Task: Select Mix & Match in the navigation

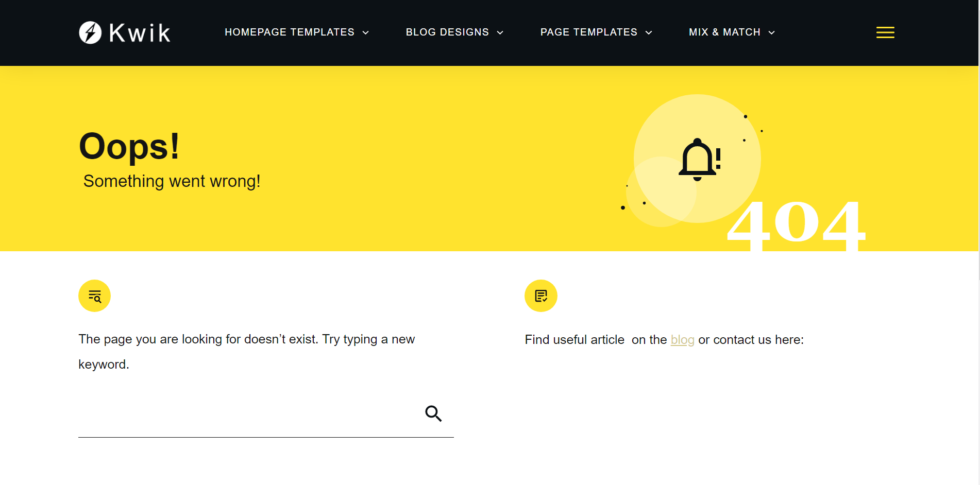Action: (x=724, y=32)
